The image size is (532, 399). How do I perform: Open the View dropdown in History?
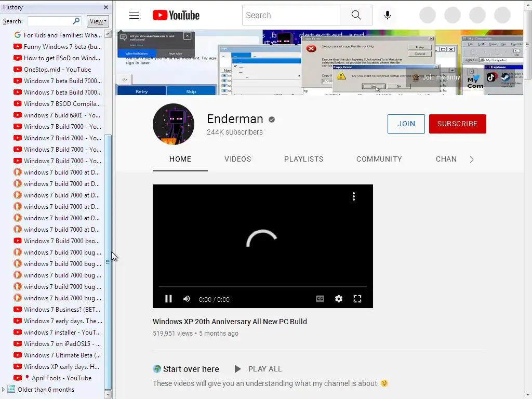[x=98, y=21]
